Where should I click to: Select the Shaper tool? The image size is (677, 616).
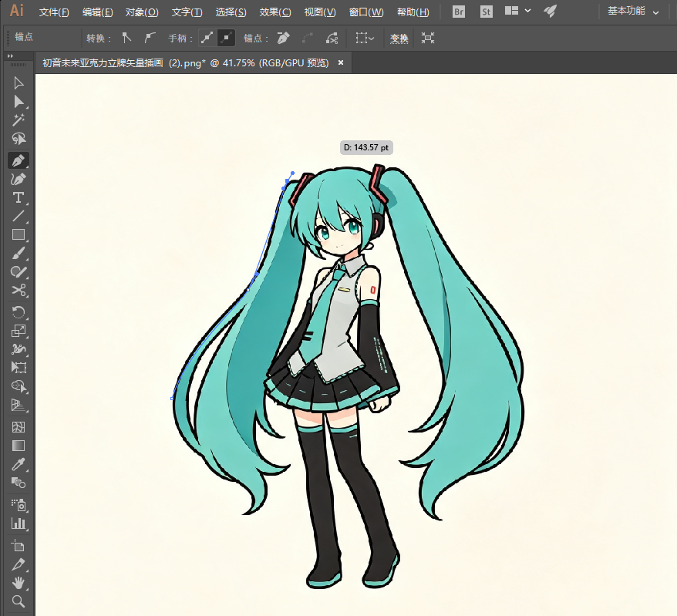[19, 271]
